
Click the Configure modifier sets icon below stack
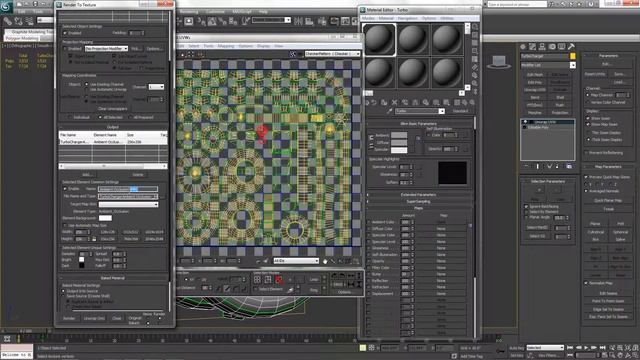click(569, 167)
